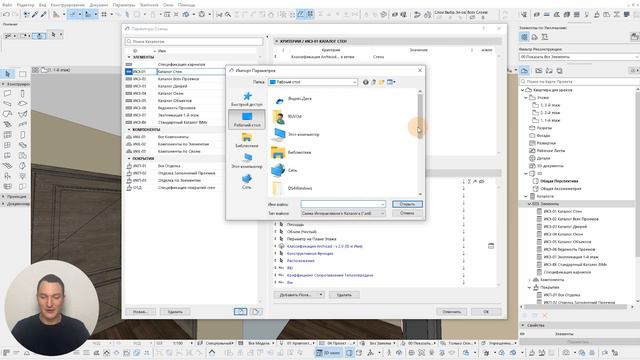Open Quick Access in the import dialog sidebar
The height and width of the screenshot is (360, 640).
pos(247,99)
